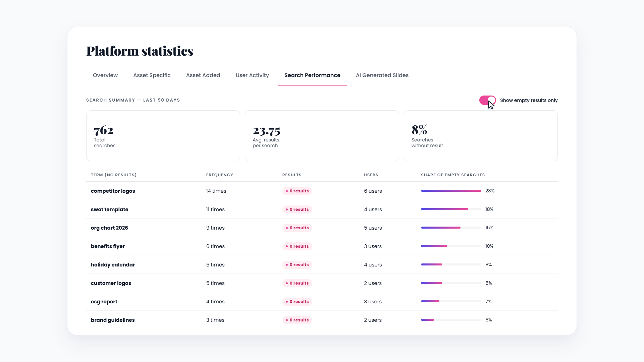The height and width of the screenshot is (362, 644).
Task: Click the 0 results badge for esg report
Action: [297, 302]
